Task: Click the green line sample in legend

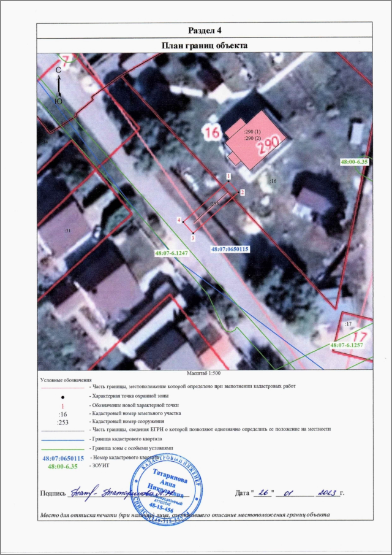Action: pyautogui.click(x=61, y=449)
